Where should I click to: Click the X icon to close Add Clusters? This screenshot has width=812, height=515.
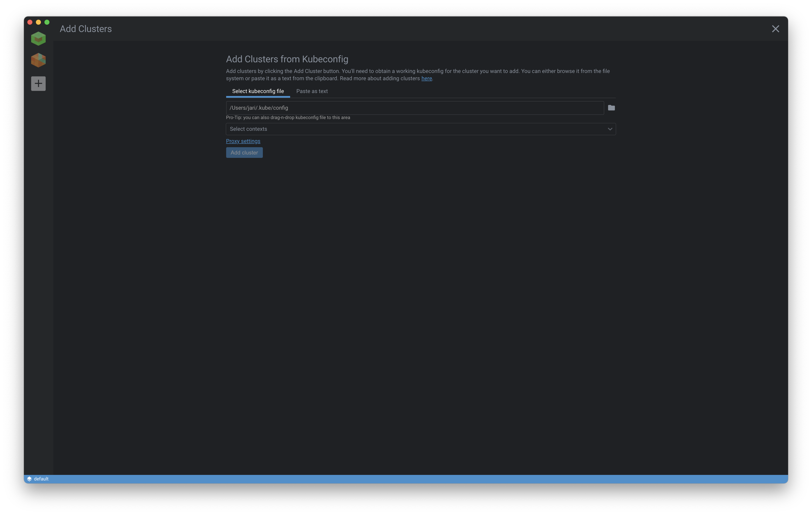tap(776, 29)
